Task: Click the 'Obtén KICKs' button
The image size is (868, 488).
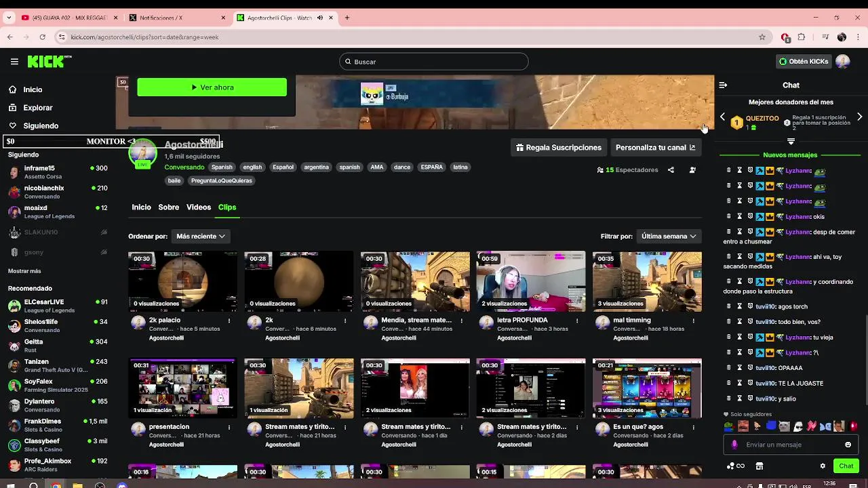Action: pos(804,62)
